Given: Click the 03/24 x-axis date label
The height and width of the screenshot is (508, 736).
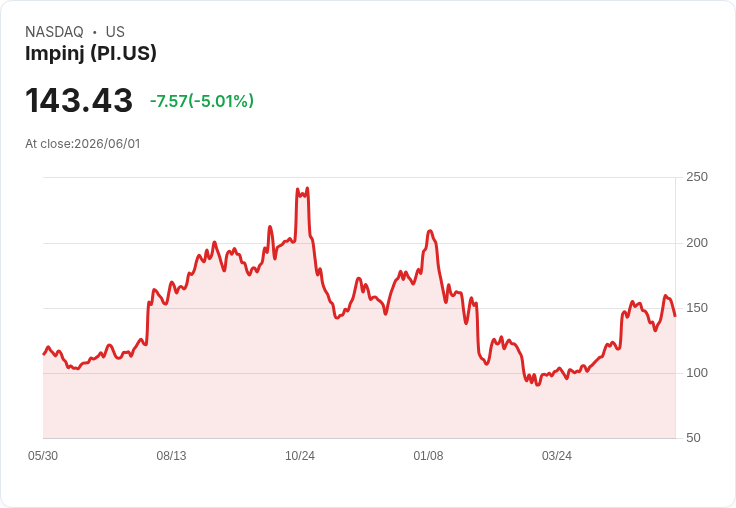Looking at the screenshot, I should pyautogui.click(x=557, y=455).
